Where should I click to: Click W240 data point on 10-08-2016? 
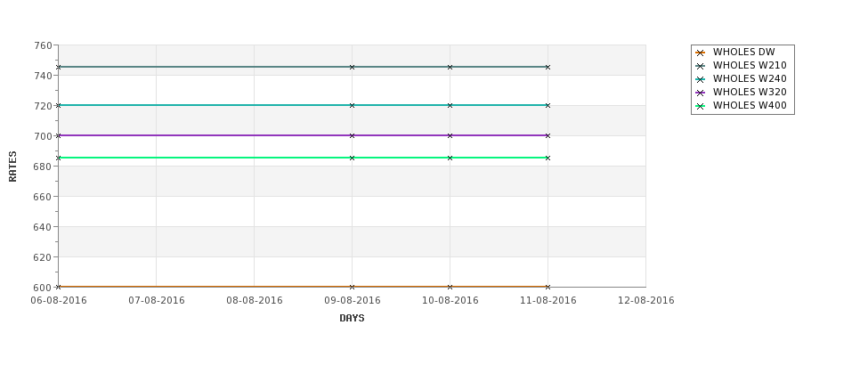pos(450,105)
